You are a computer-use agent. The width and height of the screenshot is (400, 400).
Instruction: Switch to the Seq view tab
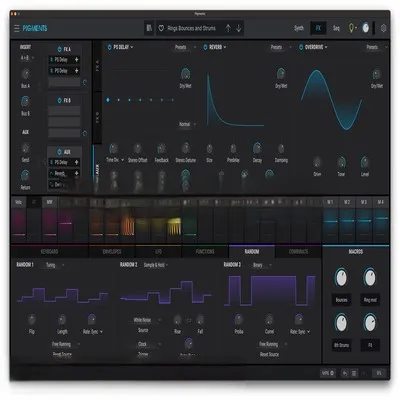point(336,28)
